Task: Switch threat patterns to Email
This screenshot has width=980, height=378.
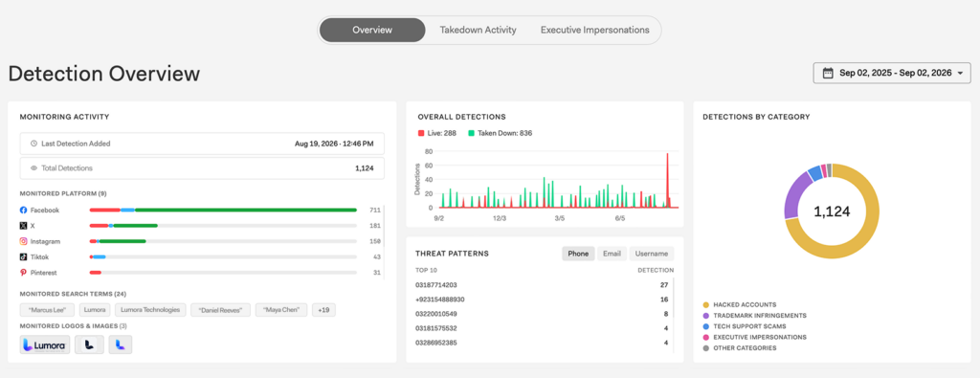Action: [x=612, y=254]
